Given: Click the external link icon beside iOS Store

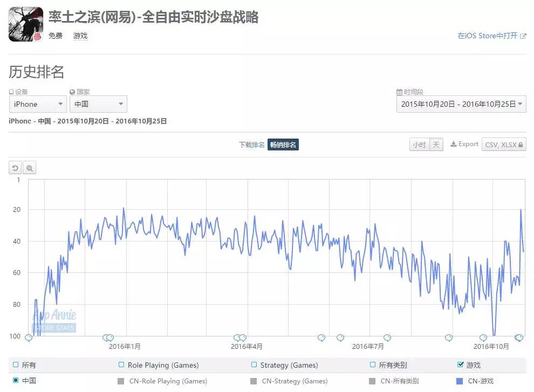Looking at the screenshot, I should pyautogui.click(x=523, y=36).
